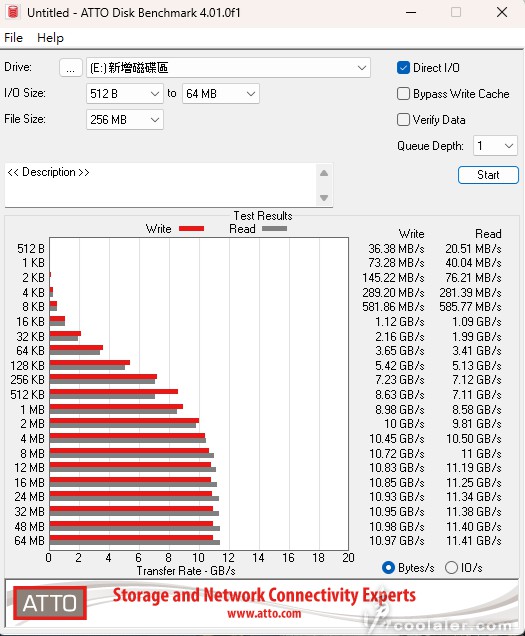Click the 48 MB read value 11.40 GB/s

pos(473,526)
